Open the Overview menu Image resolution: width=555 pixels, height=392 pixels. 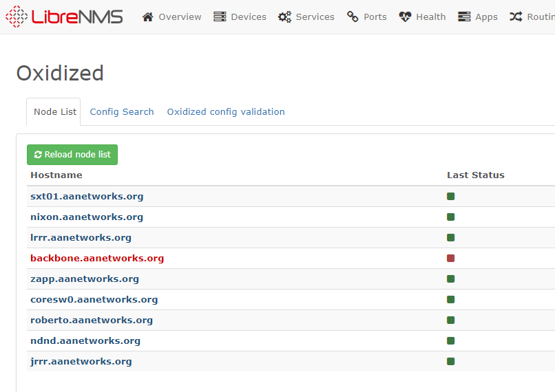[171, 17]
